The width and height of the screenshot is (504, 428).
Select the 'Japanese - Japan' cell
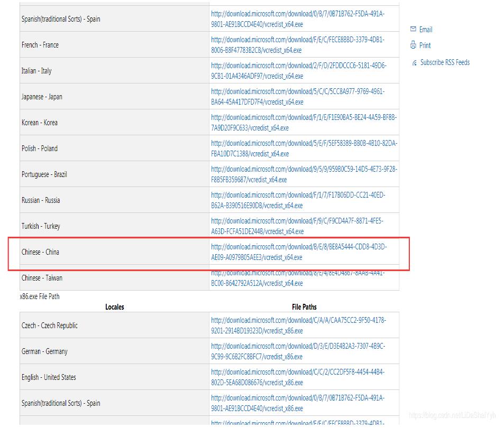tap(114, 96)
